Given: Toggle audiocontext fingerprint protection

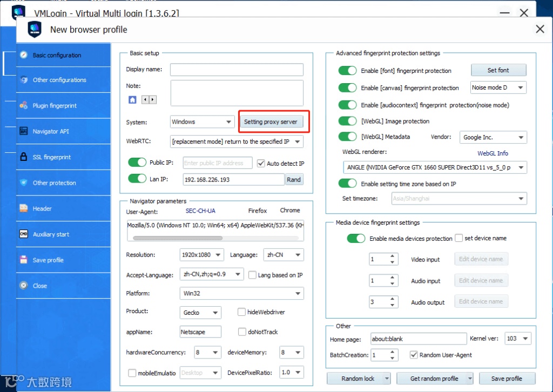Looking at the screenshot, I should pos(347,105).
